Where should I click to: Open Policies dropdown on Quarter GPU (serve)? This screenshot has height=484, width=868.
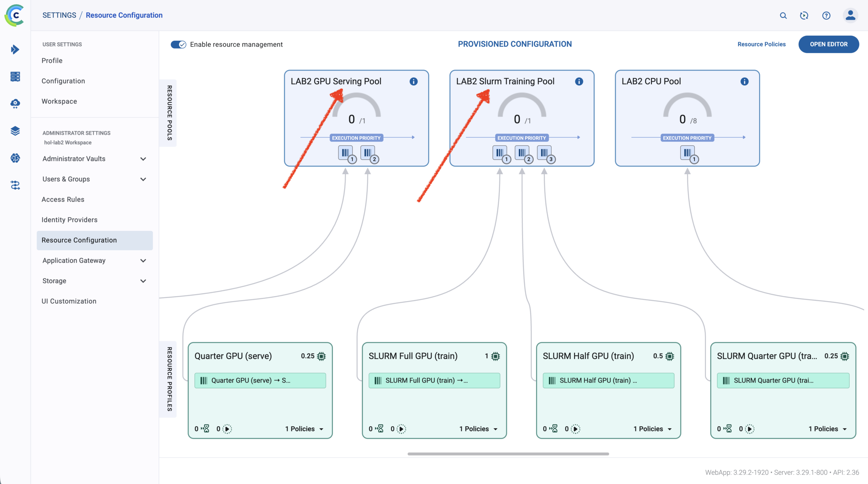click(x=304, y=429)
